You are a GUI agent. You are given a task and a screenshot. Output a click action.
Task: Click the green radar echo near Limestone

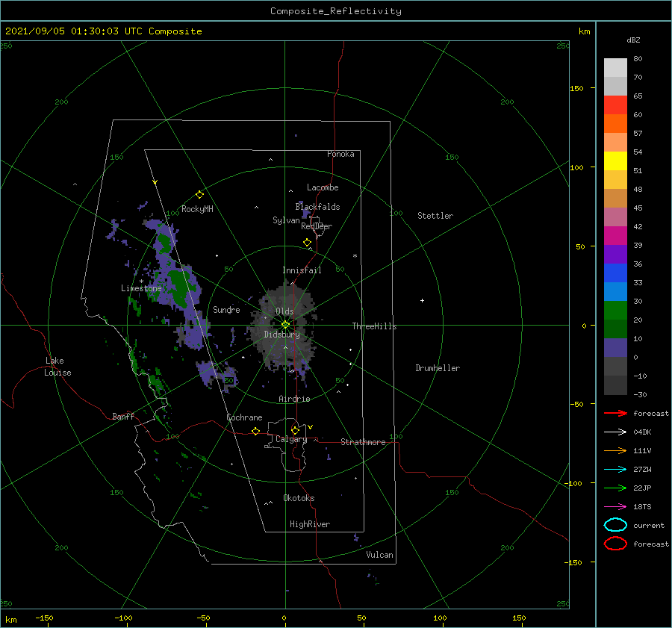click(178, 287)
